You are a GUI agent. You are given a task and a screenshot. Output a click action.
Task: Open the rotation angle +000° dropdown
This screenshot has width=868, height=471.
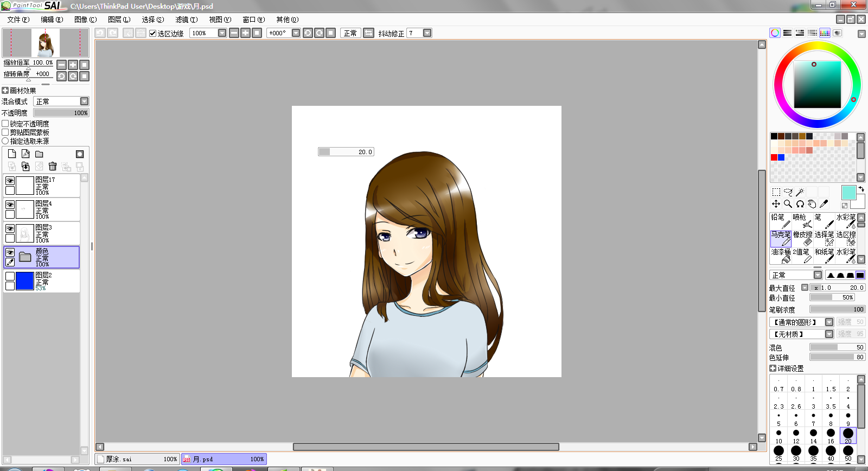click(296, 33)
